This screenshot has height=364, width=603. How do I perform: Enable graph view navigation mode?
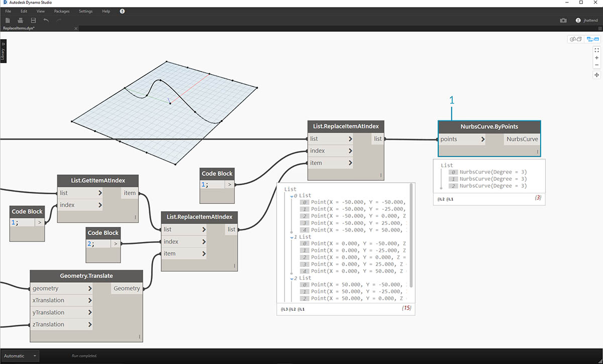click(x=593, y=39)
